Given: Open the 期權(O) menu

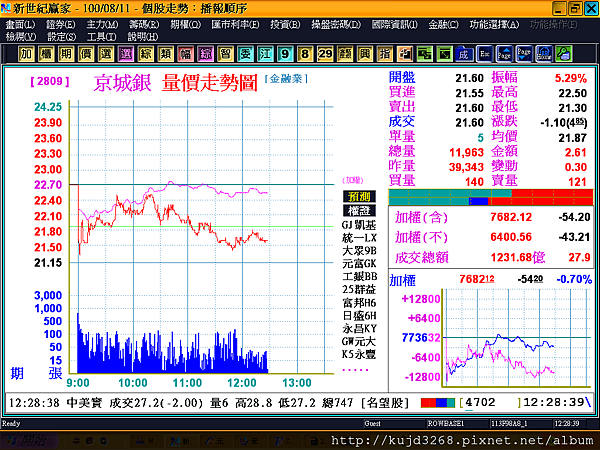Looking at the screenshot, I should click(185, 25).
